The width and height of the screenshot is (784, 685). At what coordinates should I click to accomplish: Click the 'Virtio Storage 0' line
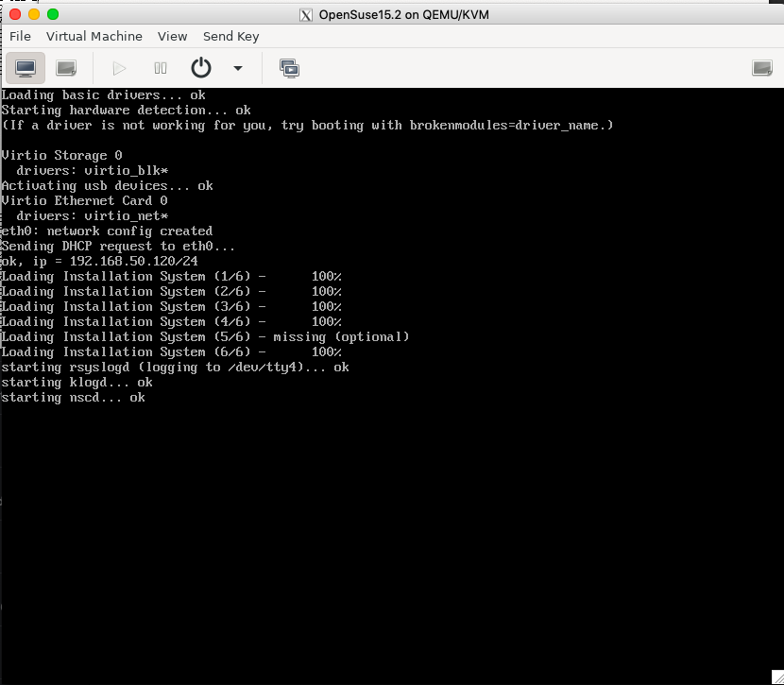[x=61, y=156]
